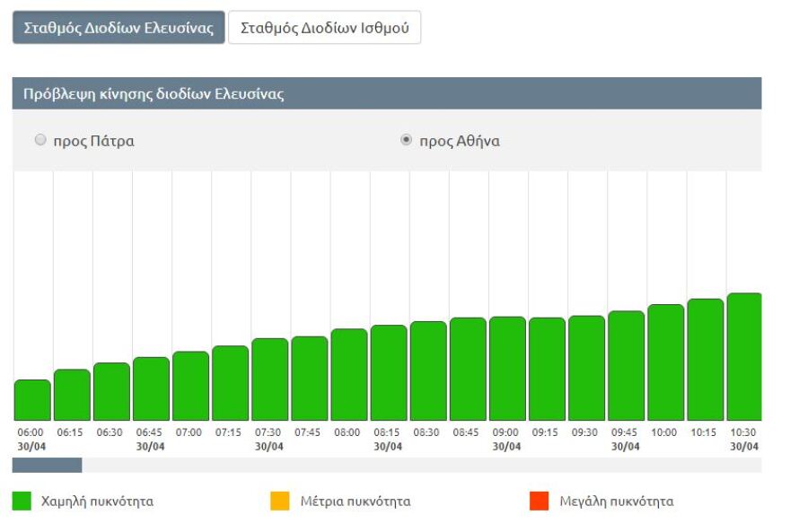790x532 pixels.
Task: Click the traffic bar at 07:00
Action: tap(190, 386)
